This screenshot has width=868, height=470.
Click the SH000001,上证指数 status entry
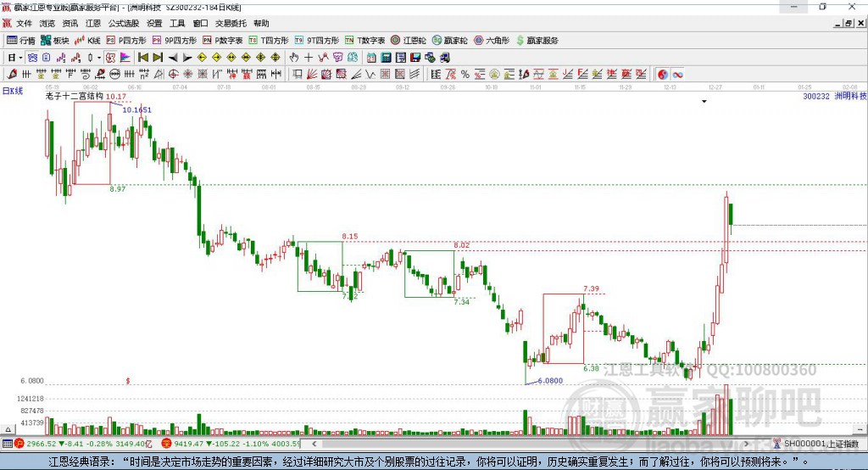point(816,444)
